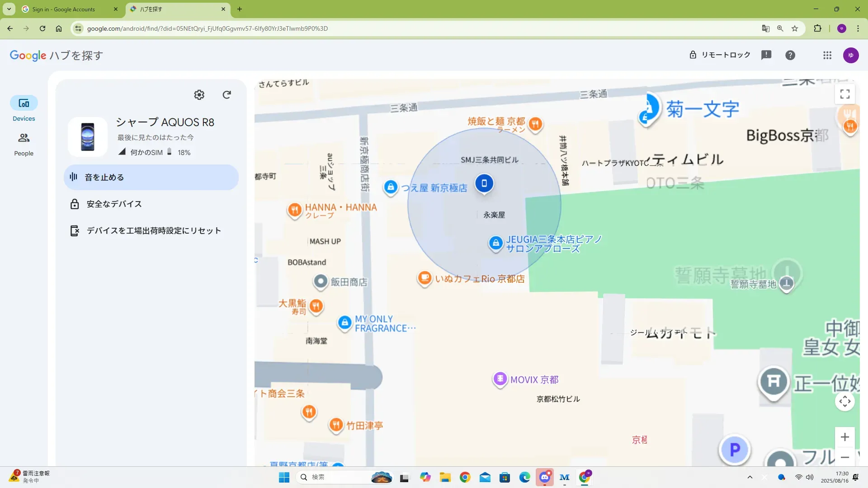The height and width of the screenshot is (488, 868).
Task: Zoom in on the map
Action: [x=844, y=437]
